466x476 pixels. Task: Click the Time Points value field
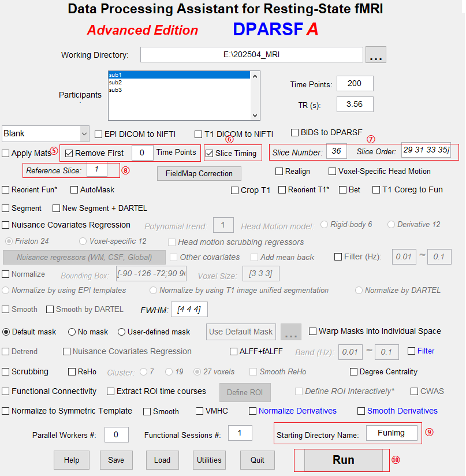click(x=355, y=84)
